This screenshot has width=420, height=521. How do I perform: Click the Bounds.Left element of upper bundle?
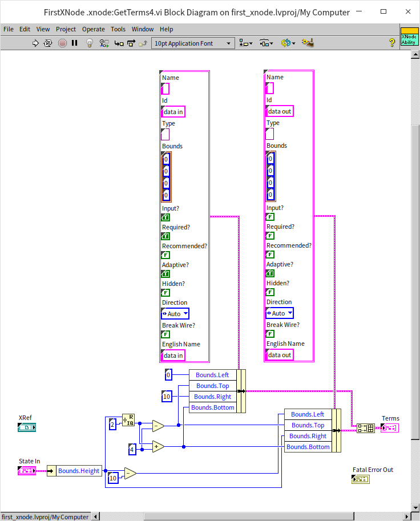click(x=212, y=375)
